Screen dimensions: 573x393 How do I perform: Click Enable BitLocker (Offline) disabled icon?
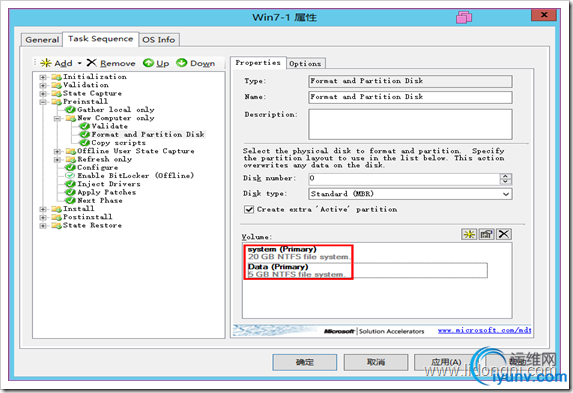click(70, 176)
